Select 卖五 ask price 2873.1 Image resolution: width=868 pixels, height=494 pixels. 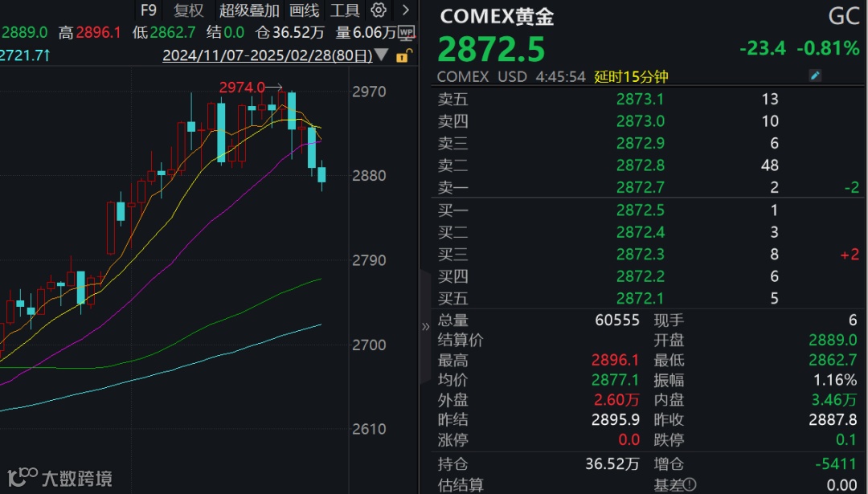coord(640,99)
